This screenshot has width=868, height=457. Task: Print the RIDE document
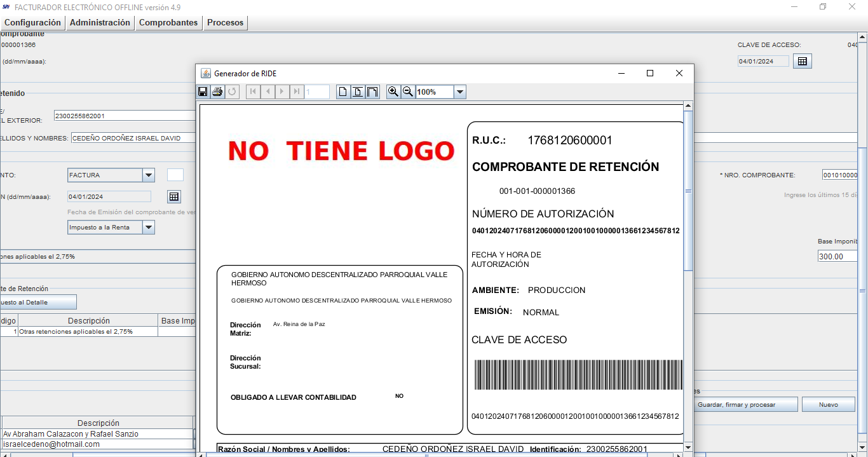(217, 92)
